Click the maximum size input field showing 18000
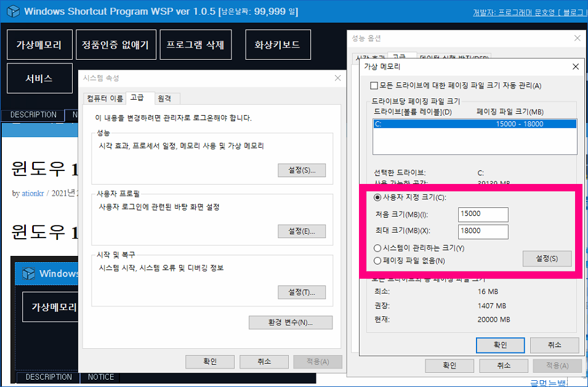 click(483, 231)
